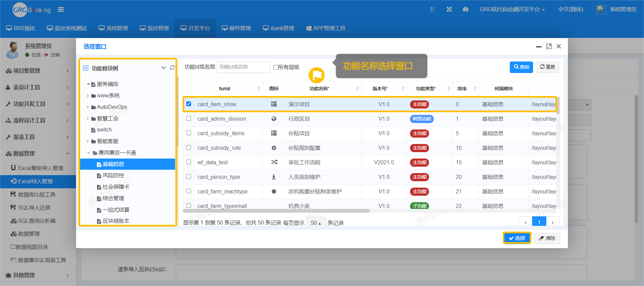
Task: Select the 风险防控 tree item
Action: (x=113, y=175)
